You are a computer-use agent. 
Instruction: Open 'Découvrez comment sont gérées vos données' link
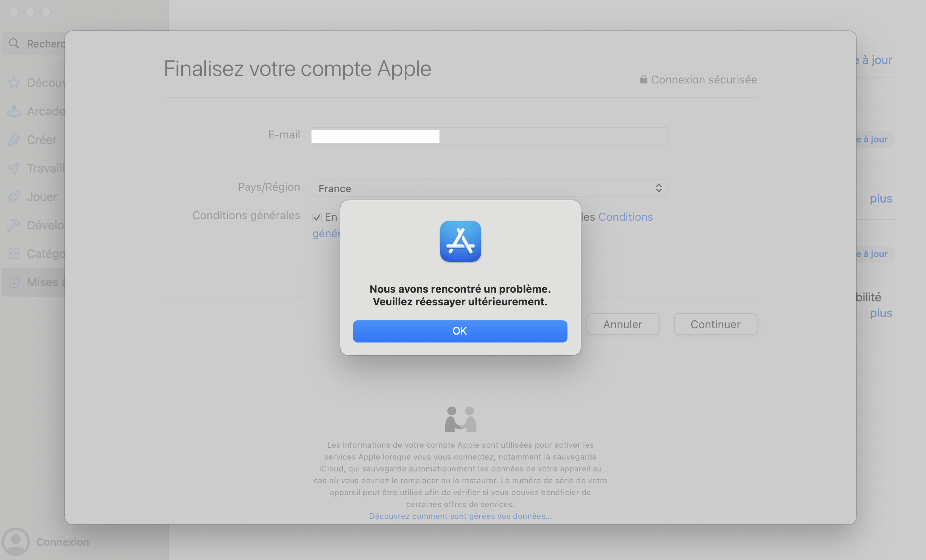click(x=460, y=516)
